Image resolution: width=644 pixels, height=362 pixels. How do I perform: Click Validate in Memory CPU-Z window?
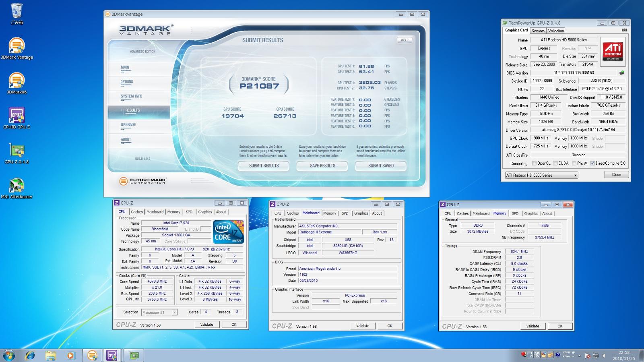(x=533, y=327)
